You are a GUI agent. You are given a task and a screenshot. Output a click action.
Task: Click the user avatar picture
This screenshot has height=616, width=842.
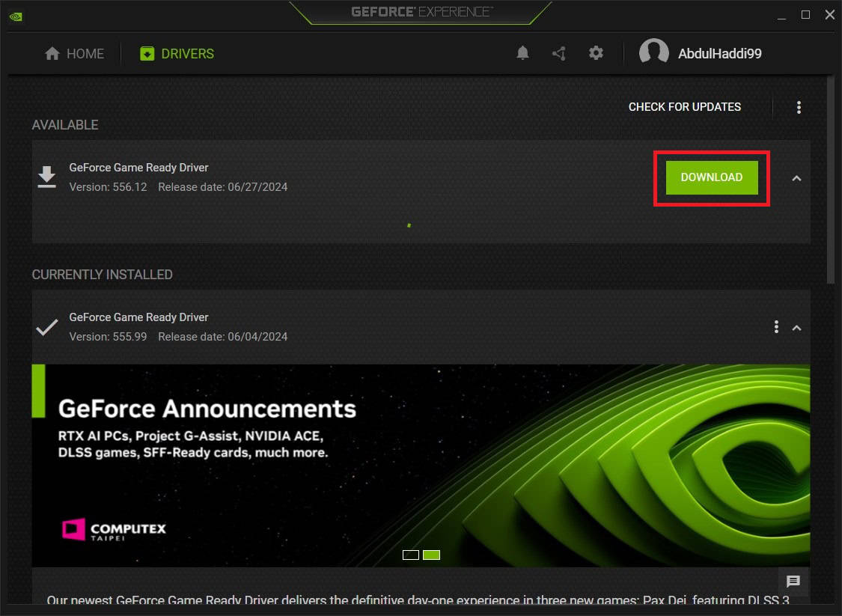pos(653,52)
